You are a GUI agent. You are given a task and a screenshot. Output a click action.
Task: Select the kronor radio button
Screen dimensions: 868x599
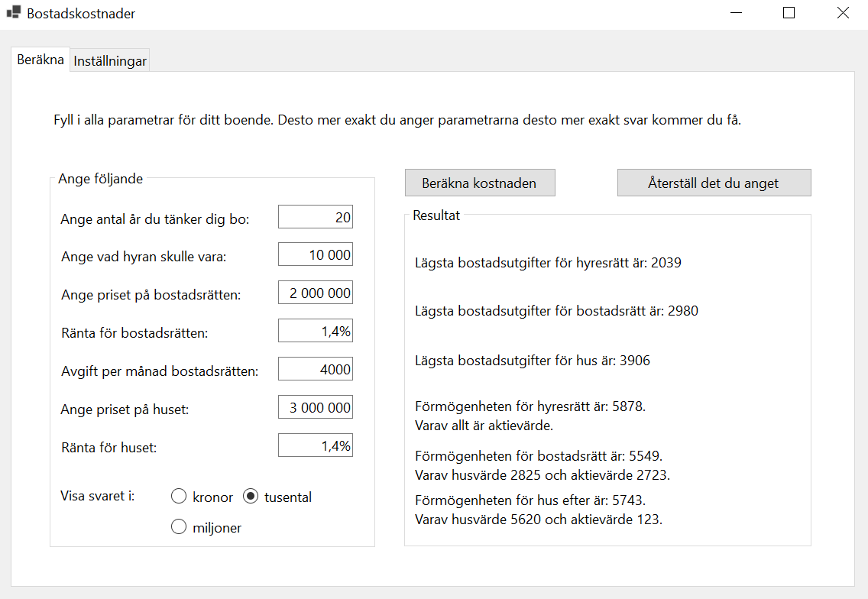[179, 497]
